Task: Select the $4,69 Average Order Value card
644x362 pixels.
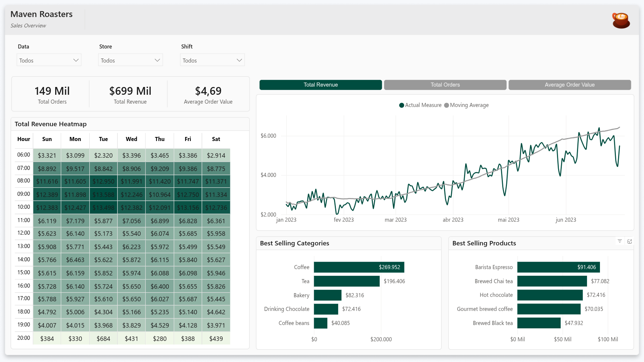Action: (208, 95)
